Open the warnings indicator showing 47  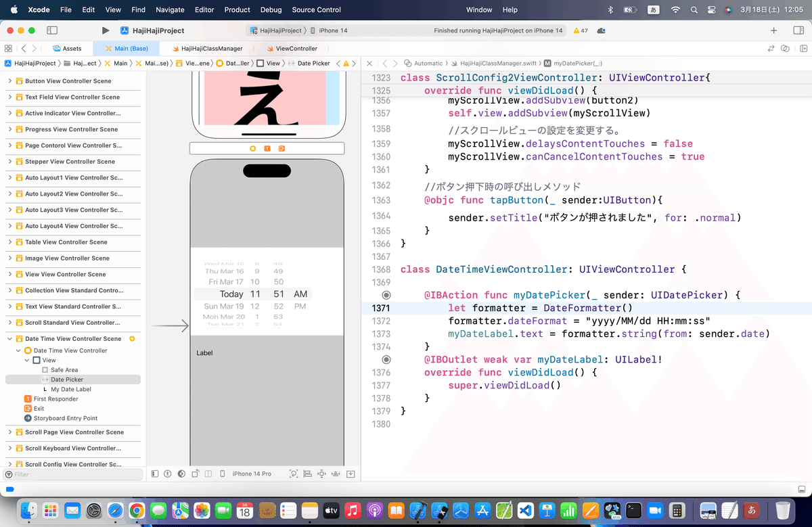click(x=581, y=31)
